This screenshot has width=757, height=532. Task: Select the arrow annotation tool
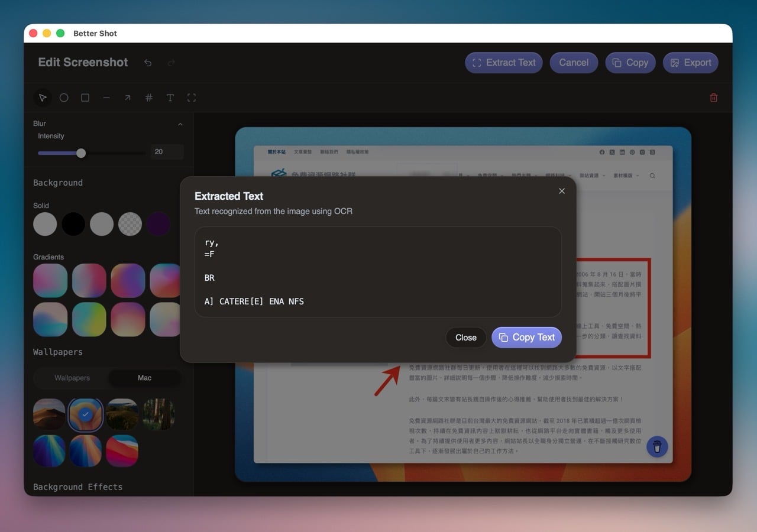coord(127,98)
